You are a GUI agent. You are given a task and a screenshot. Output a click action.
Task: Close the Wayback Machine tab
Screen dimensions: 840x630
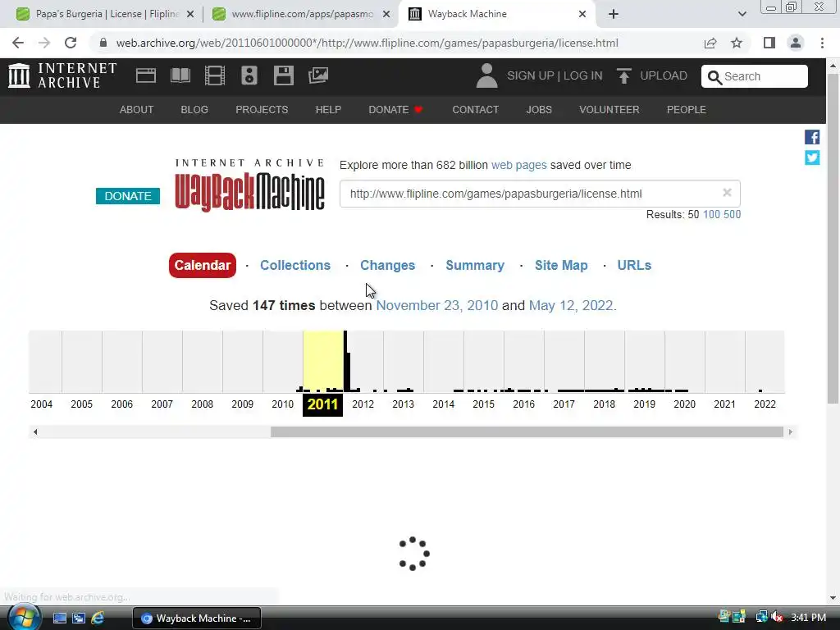[582, 14]
